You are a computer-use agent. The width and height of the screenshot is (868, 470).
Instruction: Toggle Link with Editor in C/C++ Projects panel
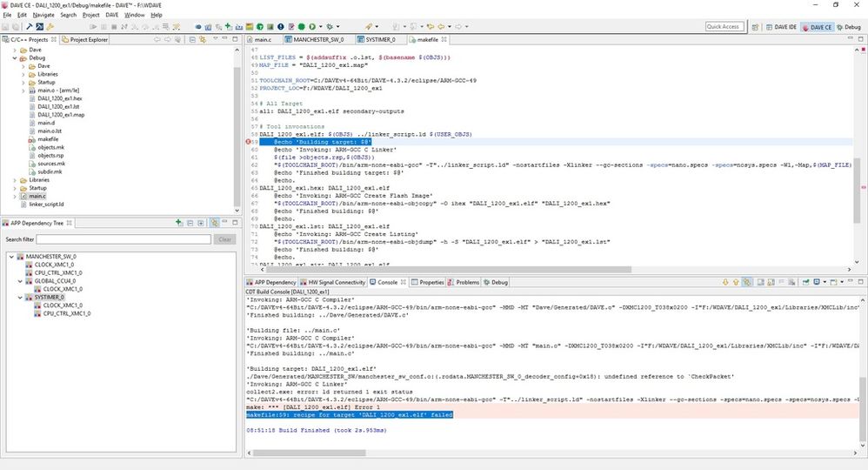point(203,40)
